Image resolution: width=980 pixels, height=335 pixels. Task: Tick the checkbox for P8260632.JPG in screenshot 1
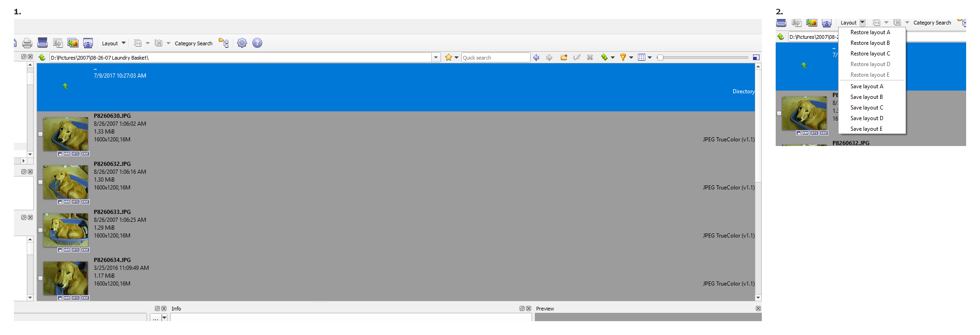click(40, 183)
